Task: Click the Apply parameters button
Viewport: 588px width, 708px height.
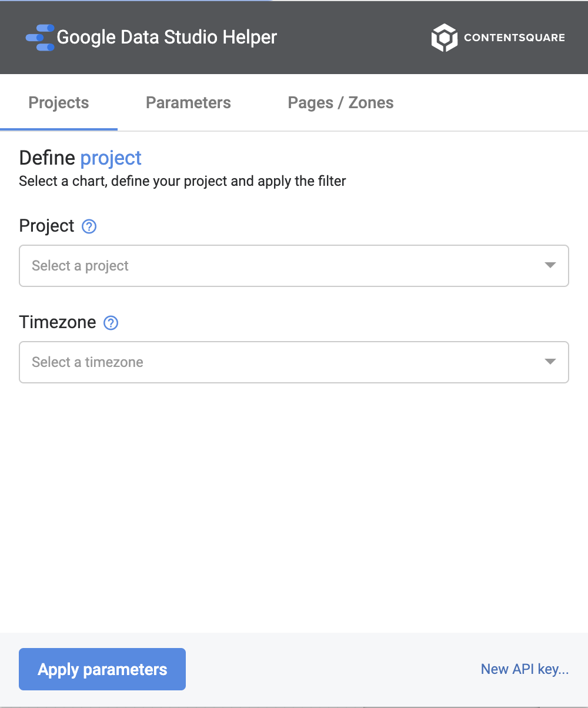Action: pyautogui.click(x=102, y=669)
